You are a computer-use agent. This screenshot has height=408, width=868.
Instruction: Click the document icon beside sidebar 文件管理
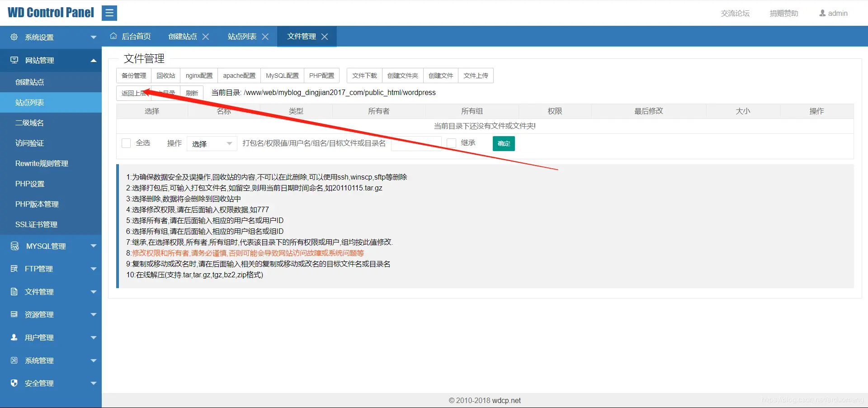14,292
